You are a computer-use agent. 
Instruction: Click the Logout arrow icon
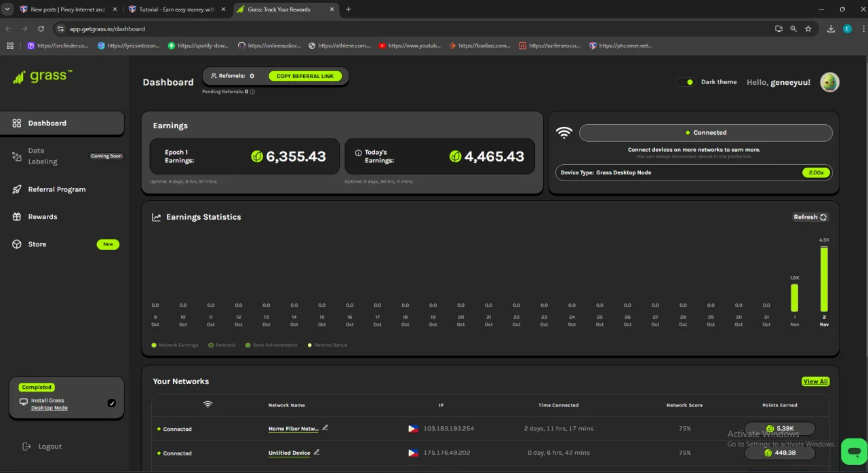click(26, 447)
